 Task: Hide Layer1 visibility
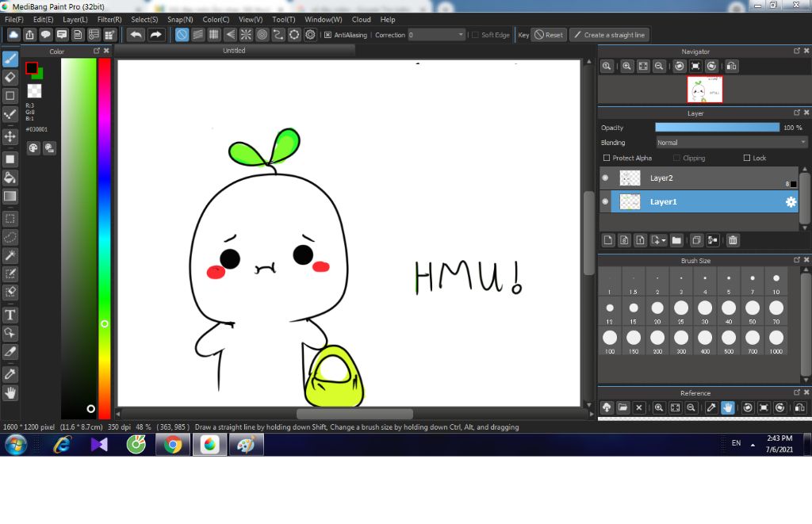point(605,202)
